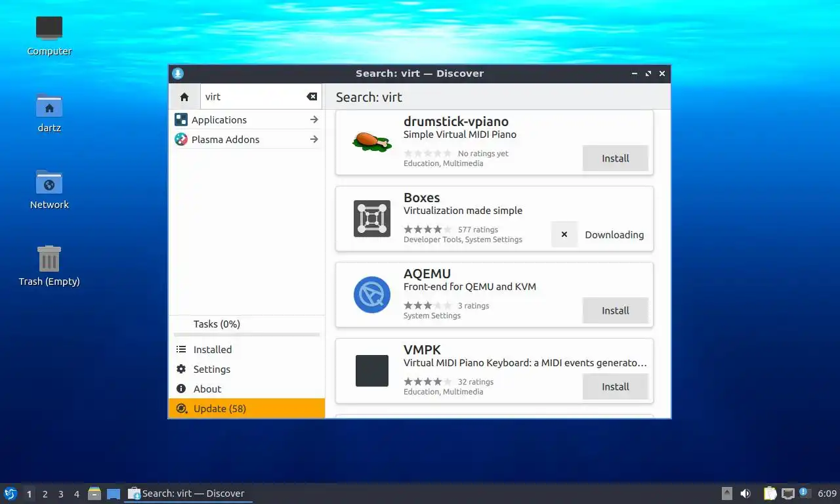Open the dartz home folder icon
The width and height of the screenshot is (840, 504).
point(49,112)
